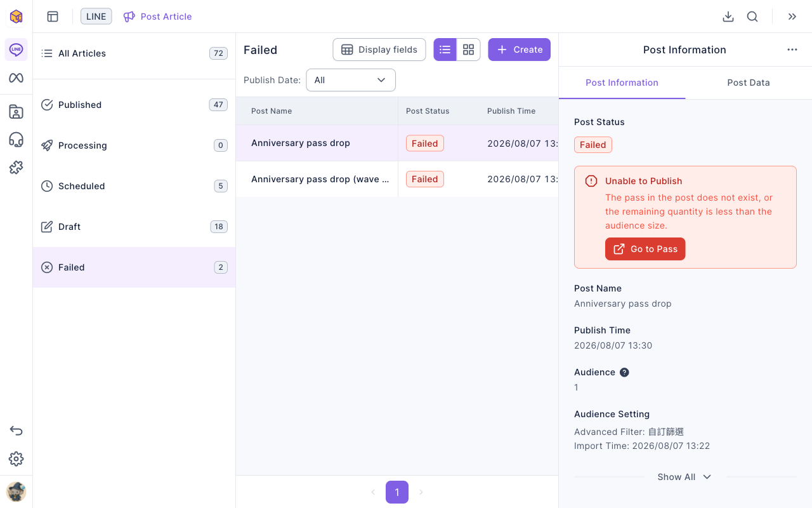Click the next page arrow
The image size is (812, 508).
pyautogui.click(x=421, y=492)
